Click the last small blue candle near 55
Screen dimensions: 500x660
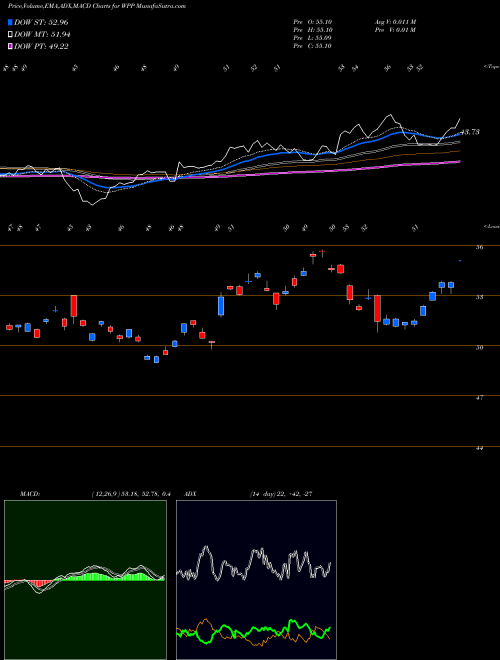[x=460, y=261]
